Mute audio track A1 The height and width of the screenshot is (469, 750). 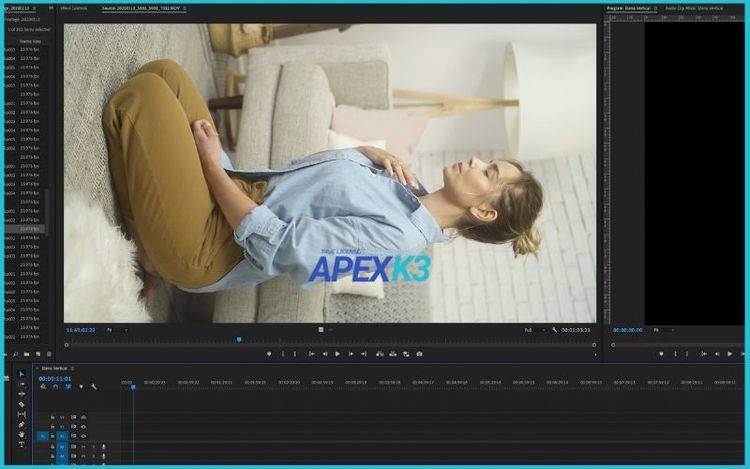[83, 447]
